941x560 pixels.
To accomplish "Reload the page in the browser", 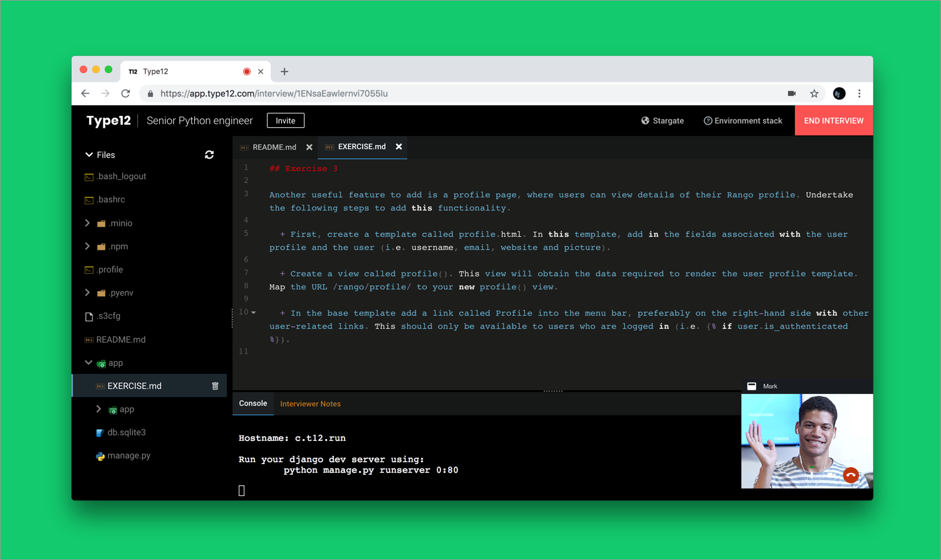I will (x=125, y=93).
